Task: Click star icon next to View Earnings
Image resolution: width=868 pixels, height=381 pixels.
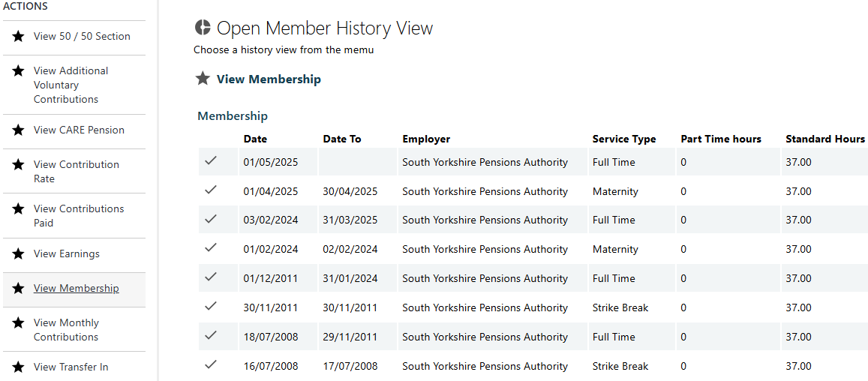Action: [x=18, y=253]
